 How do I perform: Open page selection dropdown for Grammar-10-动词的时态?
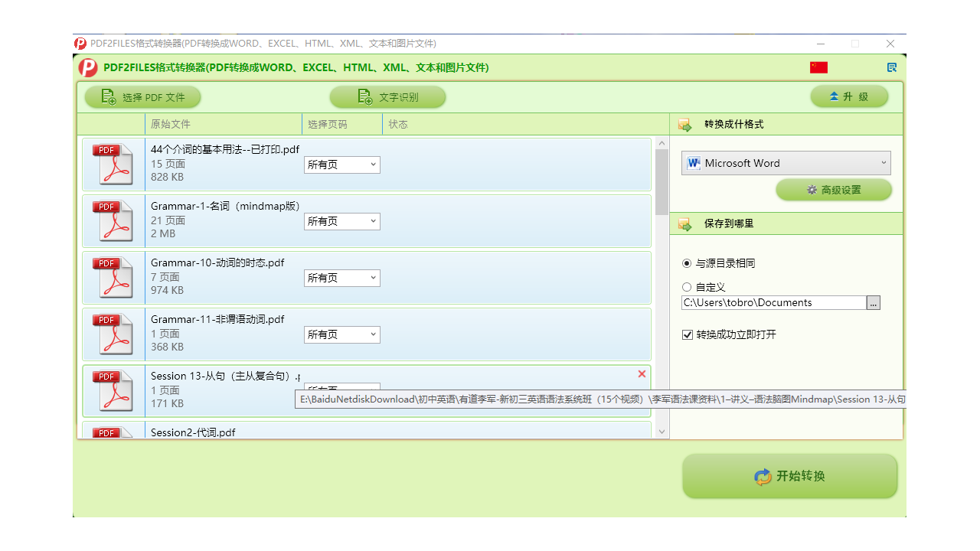tap(342, 278)
